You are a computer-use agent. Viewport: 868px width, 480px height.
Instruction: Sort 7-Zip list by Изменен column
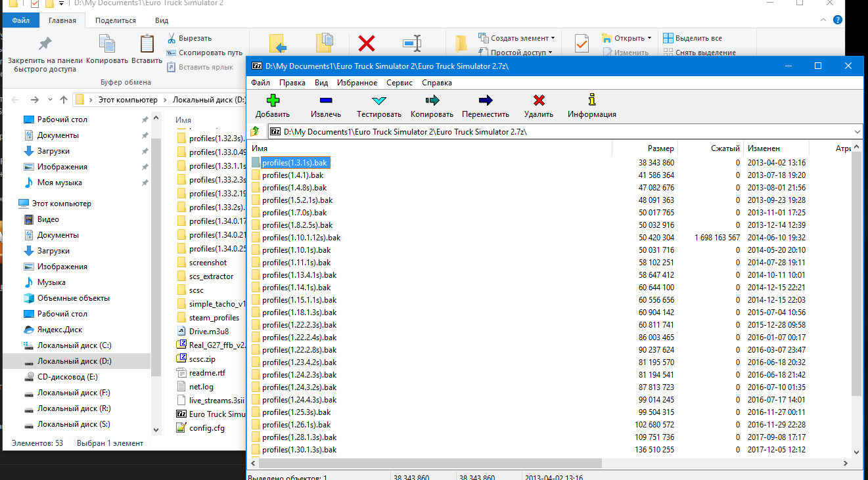tap(776, 148)
